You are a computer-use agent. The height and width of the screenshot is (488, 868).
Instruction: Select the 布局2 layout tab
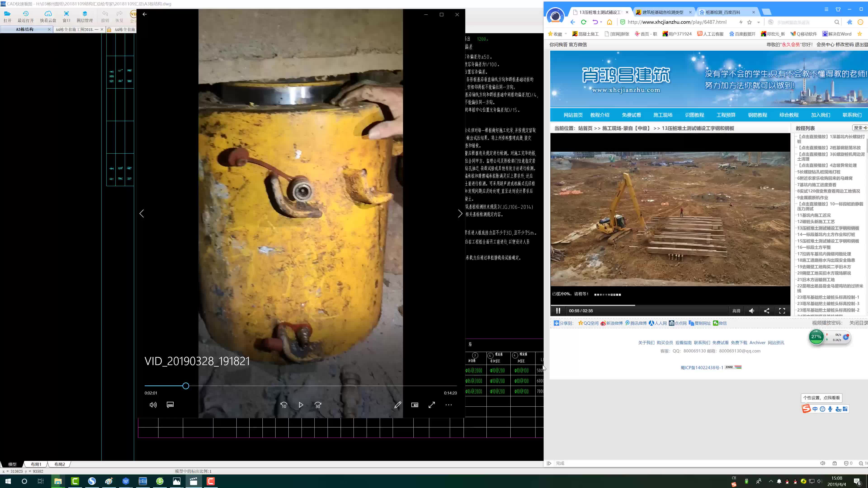60,464
